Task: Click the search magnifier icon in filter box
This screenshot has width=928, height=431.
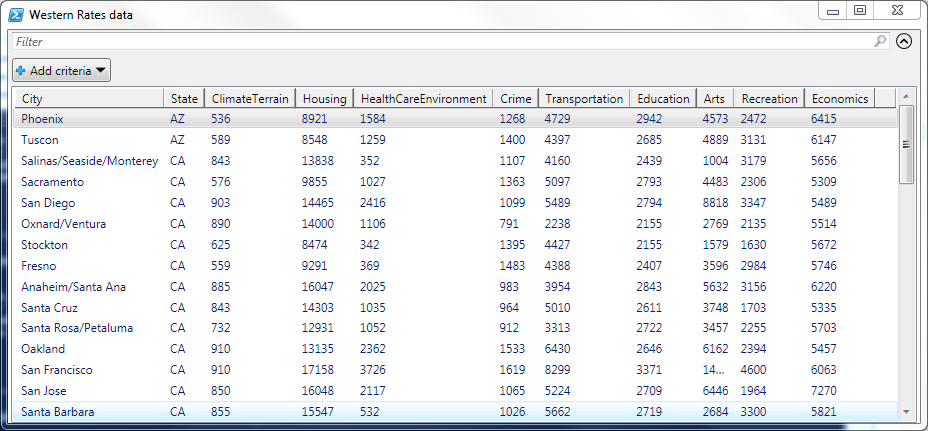Action: click(x=880, y=41)
